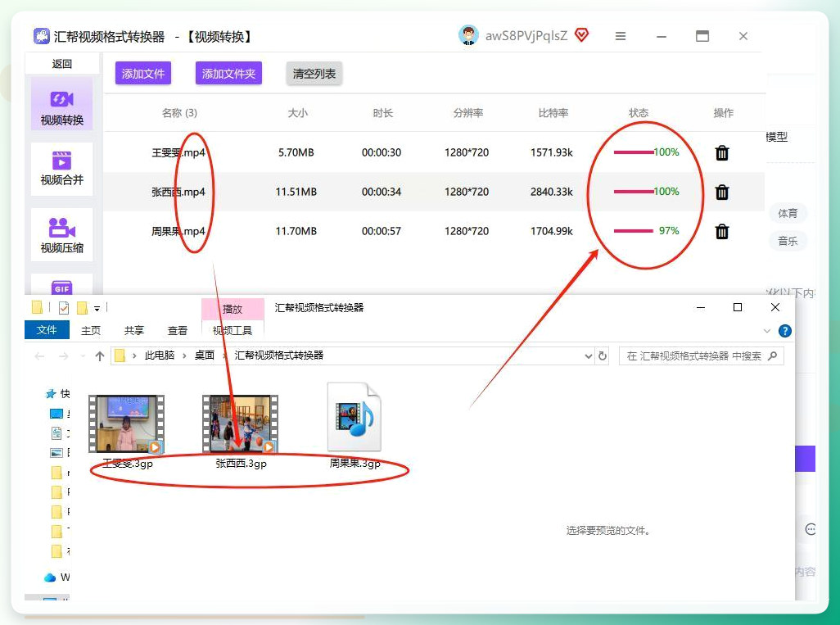This screenshot has height=625, width=840.
Task: Delete the 王雯雯.mp4 row with trash icon
Action: (721, 152)
